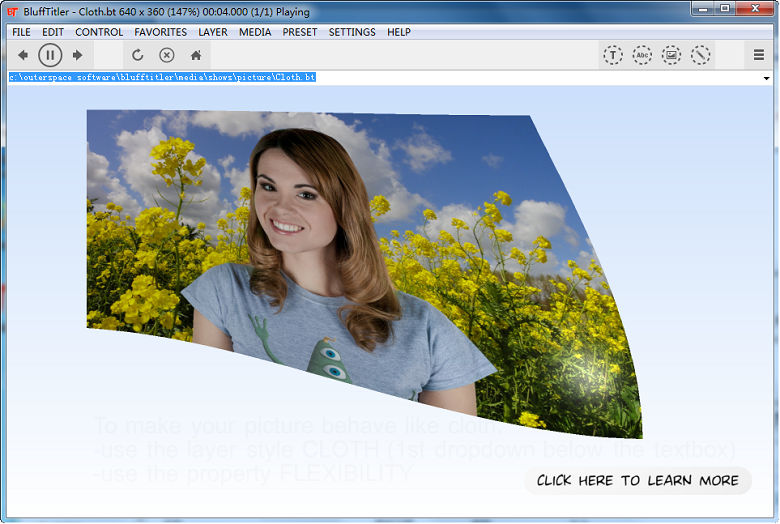780x524 pixels.
Task: Click the home icon
Action: click(196, 55)
